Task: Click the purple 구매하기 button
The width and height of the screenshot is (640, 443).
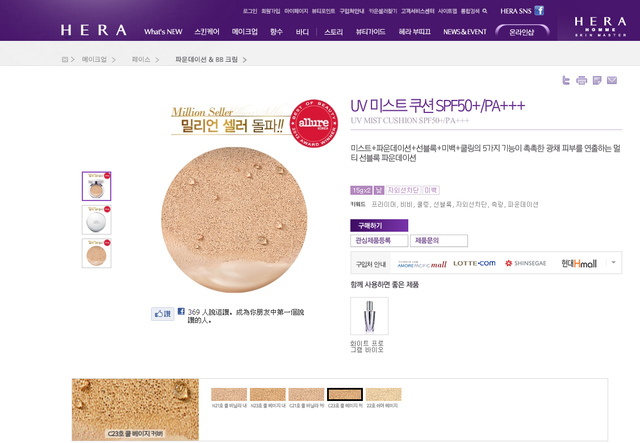Action: [379, 225]
